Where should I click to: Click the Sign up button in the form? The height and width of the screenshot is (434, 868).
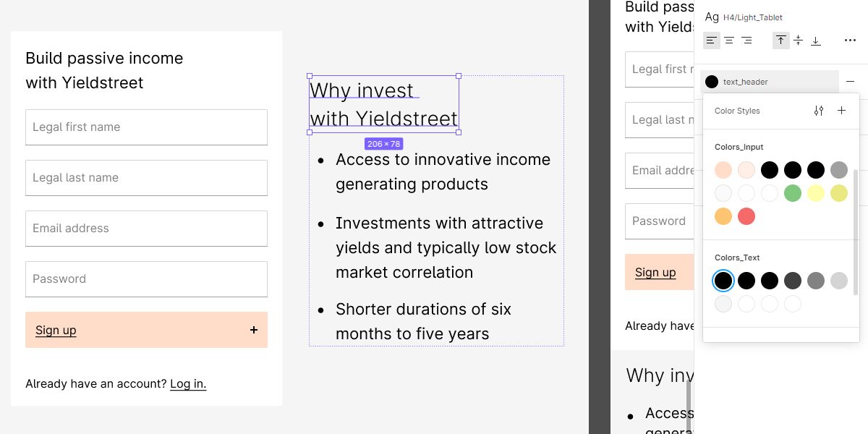pyautogui.click(x=146, y=330)
